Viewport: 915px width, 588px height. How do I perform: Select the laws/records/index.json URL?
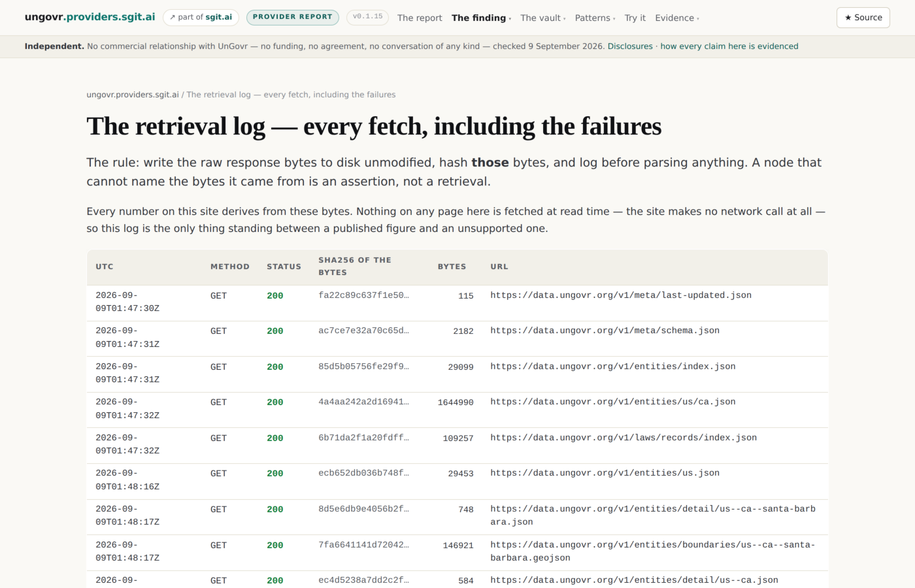coord(624,438)
